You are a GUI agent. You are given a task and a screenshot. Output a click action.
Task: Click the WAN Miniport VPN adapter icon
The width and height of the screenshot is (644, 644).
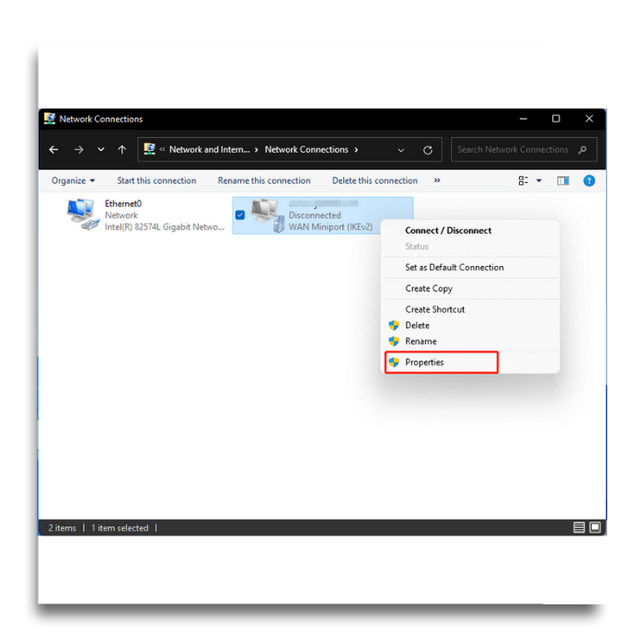coord(268,215)
